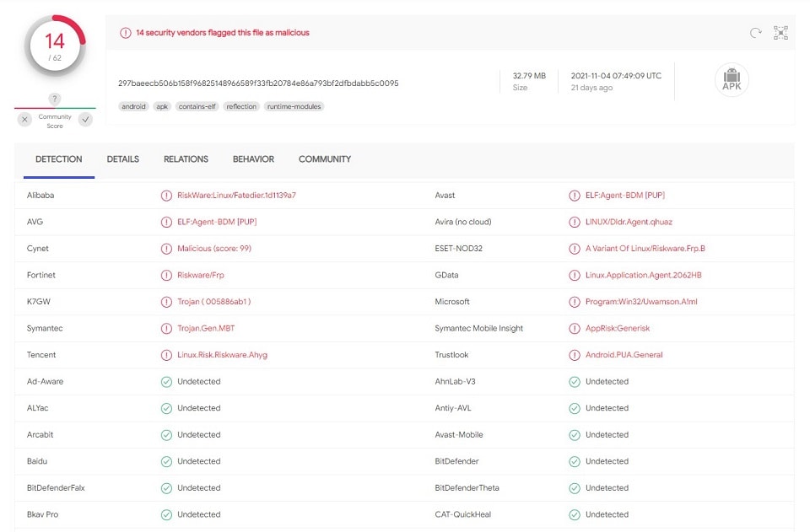Click RiskWare:Linux/Fatedier.1d1139a7 detection name

coord(236,196)
